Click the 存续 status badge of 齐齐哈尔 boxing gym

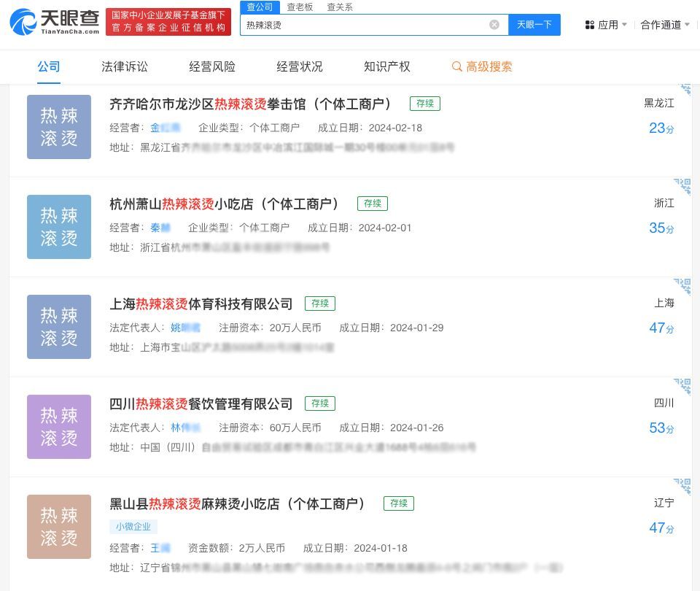425,104
